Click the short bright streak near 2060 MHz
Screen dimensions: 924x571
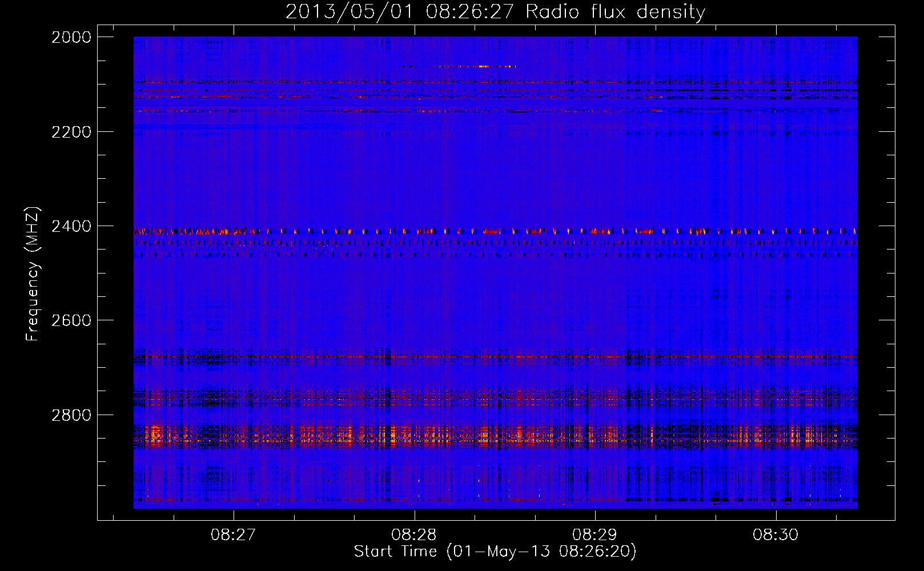(460, 67)
